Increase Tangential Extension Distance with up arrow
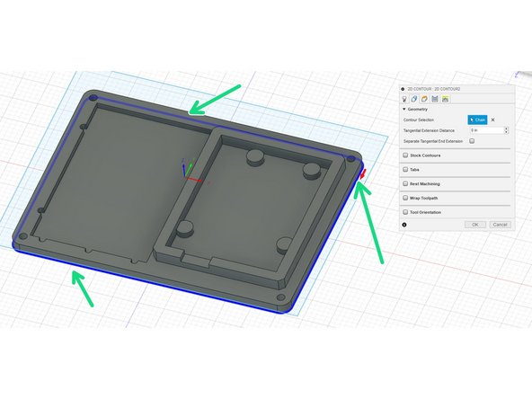 [506, 129]
